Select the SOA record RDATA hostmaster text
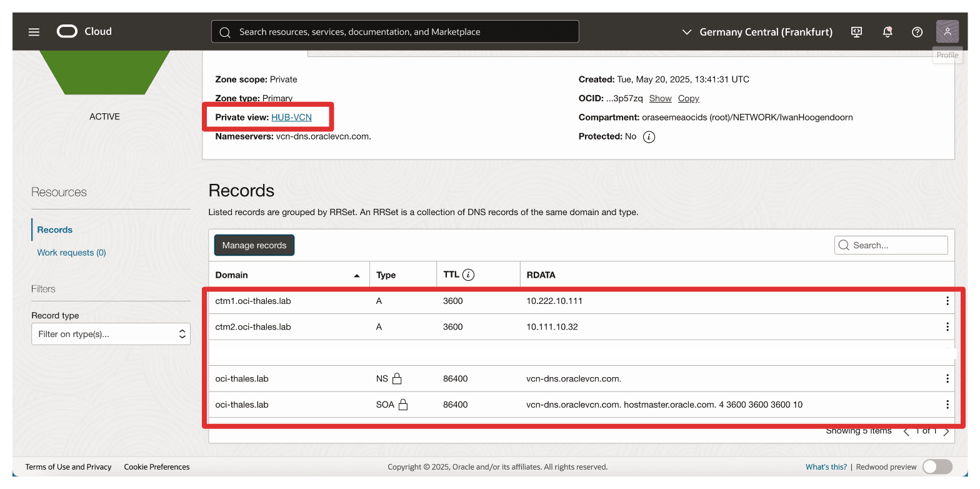The image size is (980, 489). click(x=670, y=405)
